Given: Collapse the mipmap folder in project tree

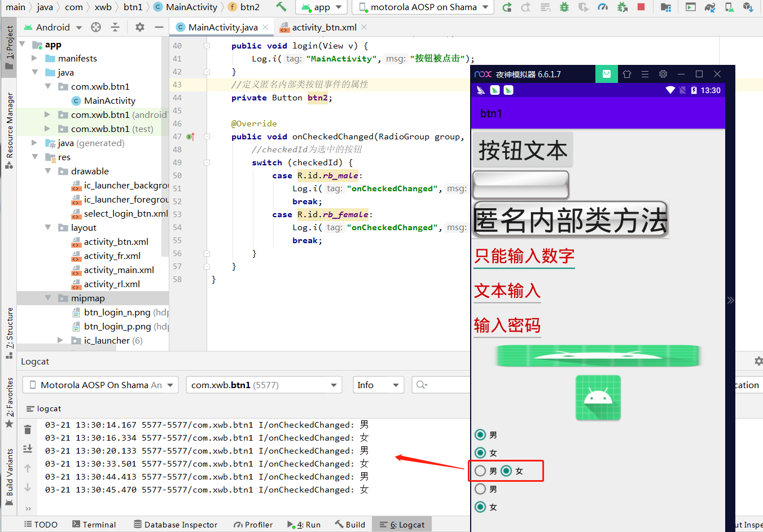Looking at the screenshot, I should (49, 298).
